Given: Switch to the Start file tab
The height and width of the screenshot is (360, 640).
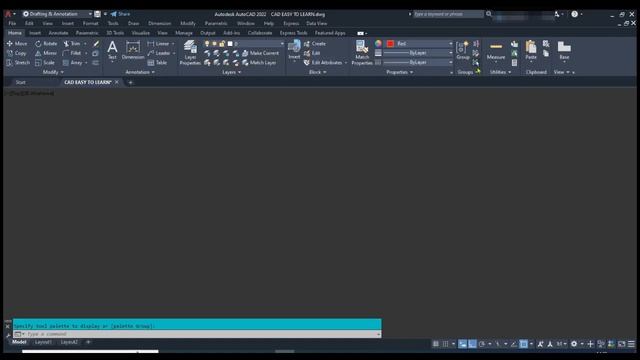Looking at the screenshot, I should [x=20, y=82].
